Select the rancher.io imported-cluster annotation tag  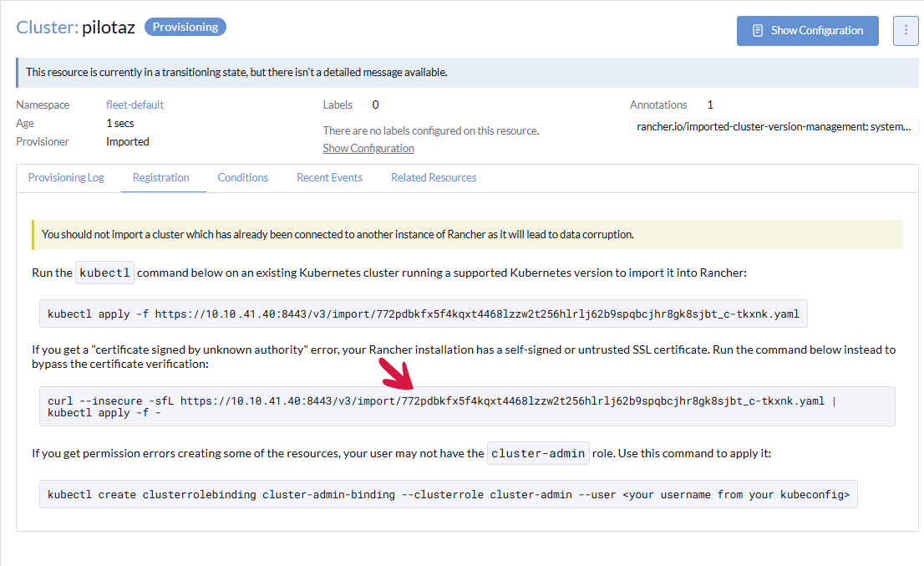[x=774, y=127]
